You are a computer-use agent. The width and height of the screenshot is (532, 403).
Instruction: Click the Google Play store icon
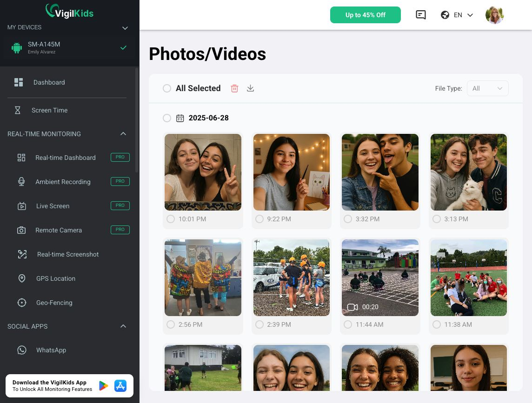[103, 386]
